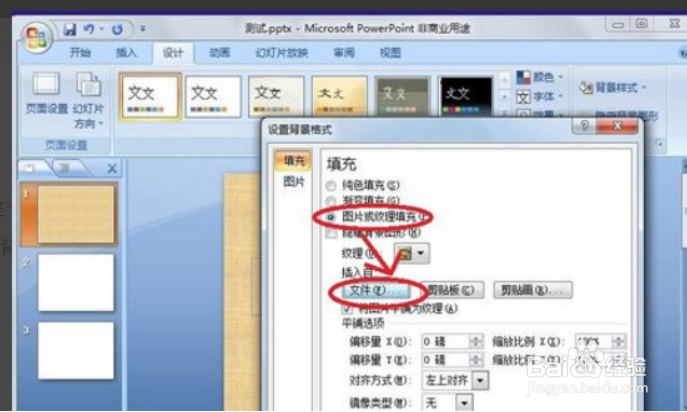Screen dimensions: 687x412
Task: Apply the first white theme thumbnail
Action: click(150, 96)
